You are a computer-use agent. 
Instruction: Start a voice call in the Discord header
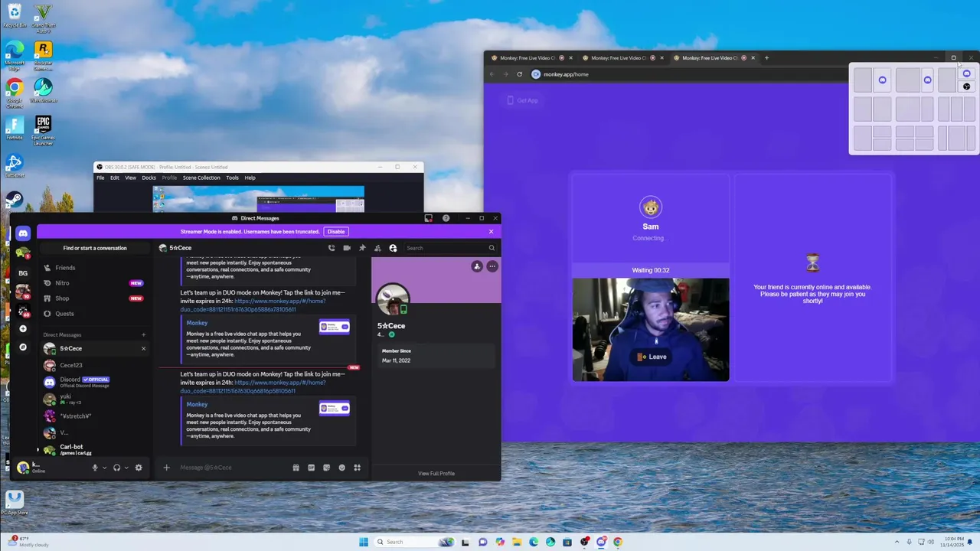click(332, 248)
